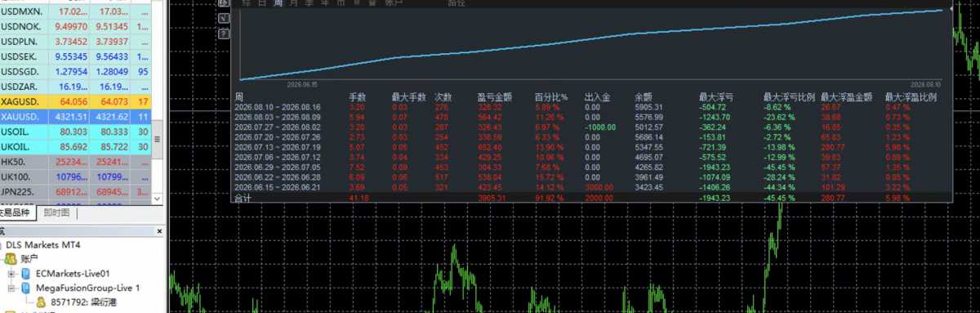The width and height of the screenshot is (980, 313).
Task: Select week row 2026.07.20 ~ 2026.07.26
Action: tap(592, 137)
